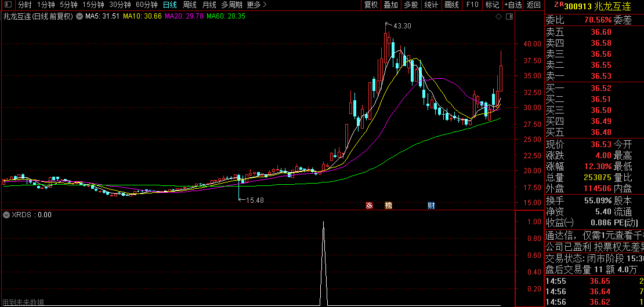Viewport: 644px width, 307px height.
Task: Expand the XRDS indicator dropdown arrow
Action: click(6, 214)
